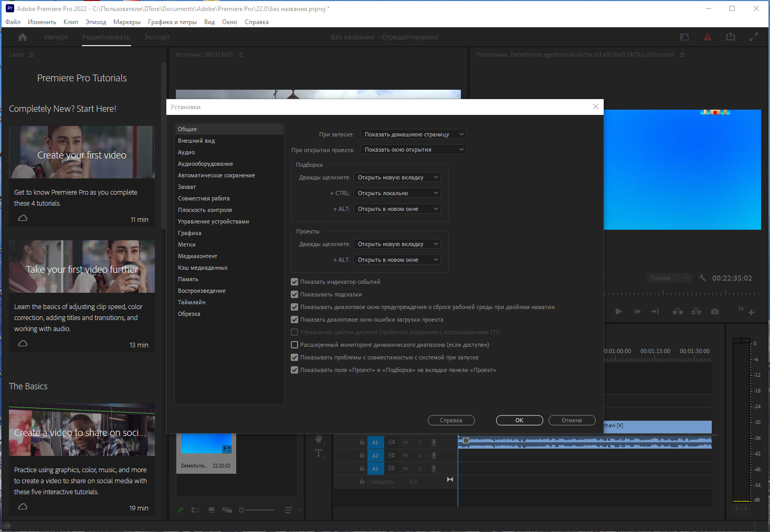Click the Home icon in the workspace bar
The height and width of the screenshot is (532, 770).
(x=23, y=37)
